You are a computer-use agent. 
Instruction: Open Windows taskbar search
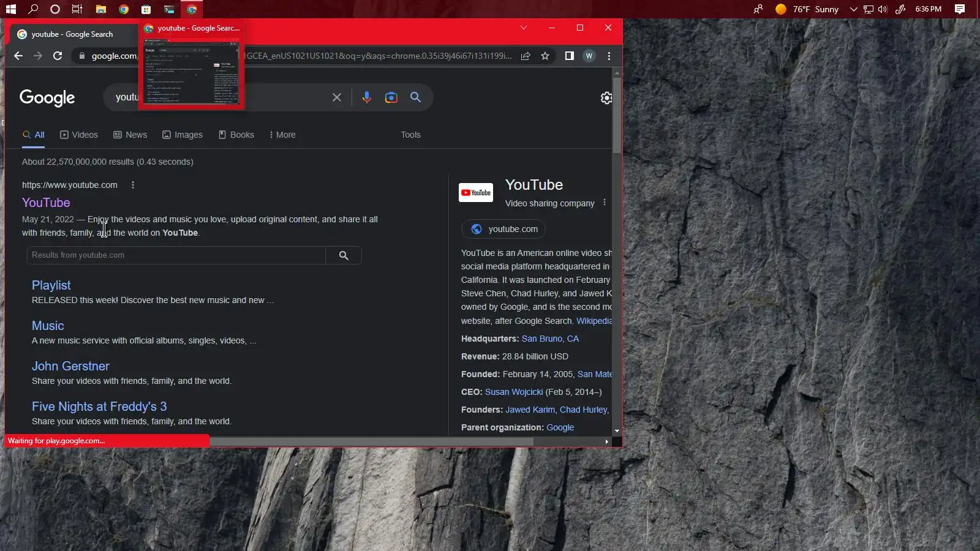pos(33,9)
